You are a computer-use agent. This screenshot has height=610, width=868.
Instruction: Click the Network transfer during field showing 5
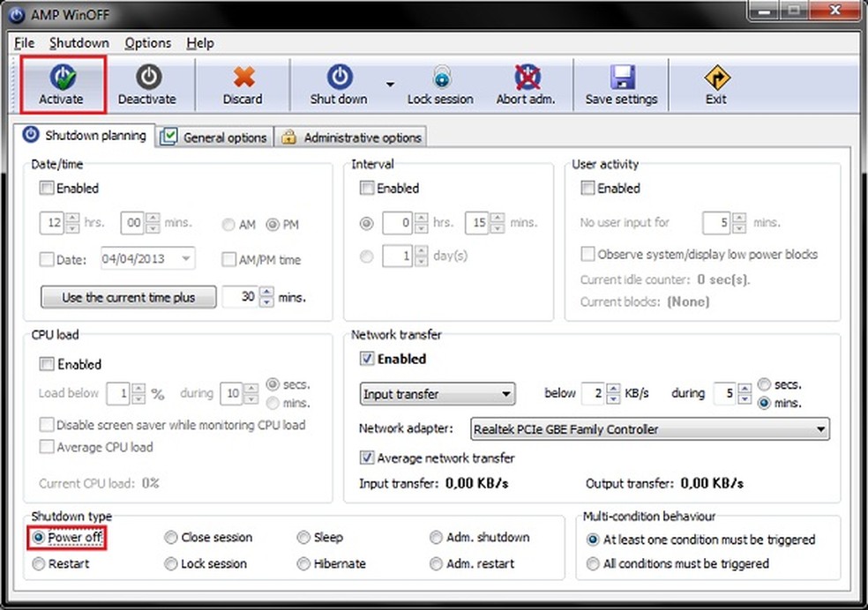pos(726,394)
